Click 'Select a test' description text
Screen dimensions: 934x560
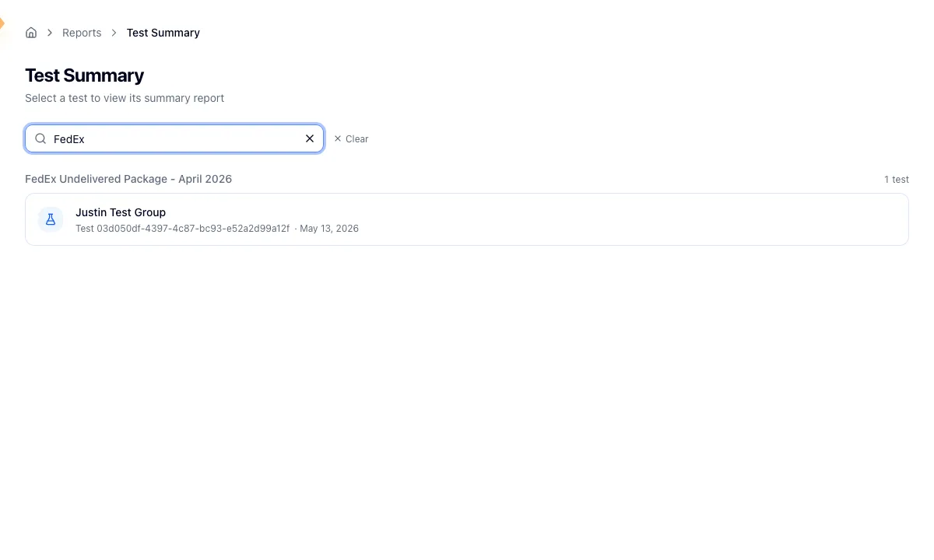(x=125, y=98)
